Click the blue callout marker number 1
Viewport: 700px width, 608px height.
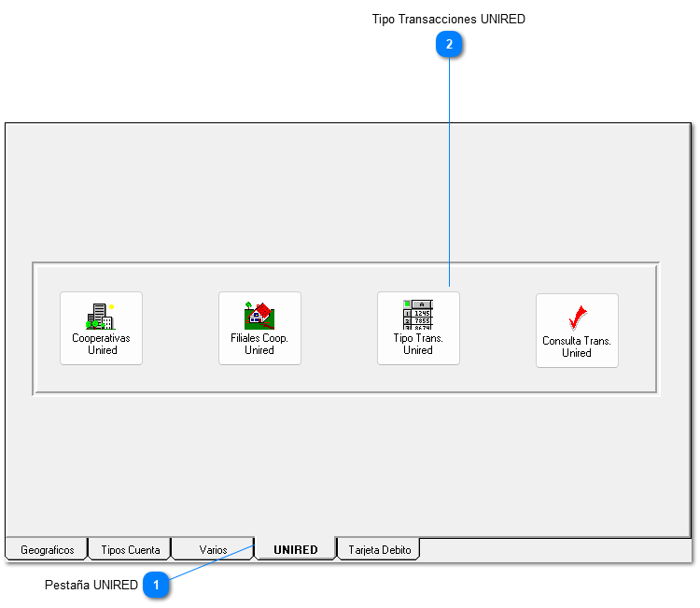tap(157, 586)
